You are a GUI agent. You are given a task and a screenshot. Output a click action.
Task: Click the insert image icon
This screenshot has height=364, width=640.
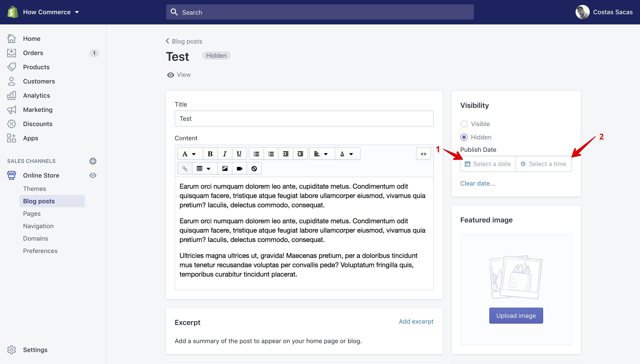(224, 168)
